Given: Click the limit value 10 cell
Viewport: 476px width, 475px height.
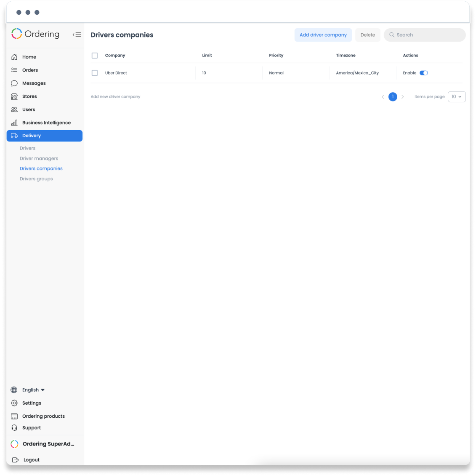Looking at the screenshot, I should 204,73.
